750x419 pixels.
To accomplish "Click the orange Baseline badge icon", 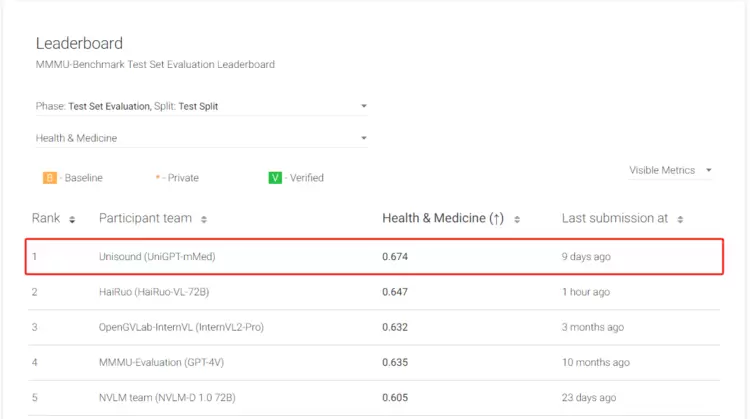I will click(49, 178).
